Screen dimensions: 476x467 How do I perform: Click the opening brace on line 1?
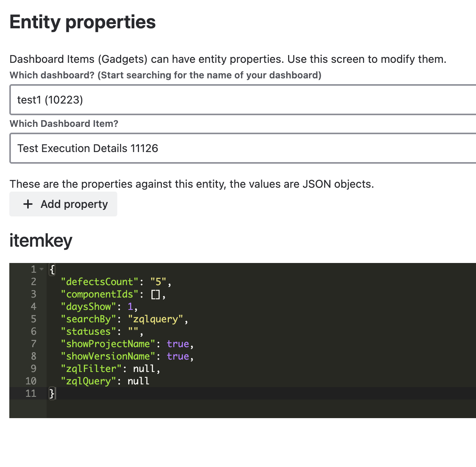[x=52, y=269]
